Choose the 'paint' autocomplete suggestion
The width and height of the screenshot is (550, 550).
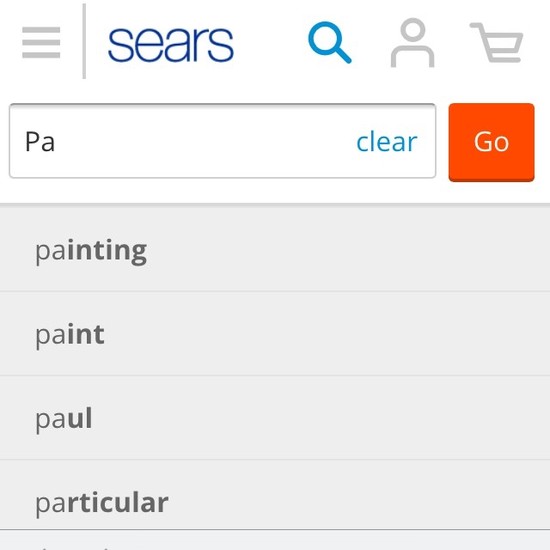pos(275,334)
